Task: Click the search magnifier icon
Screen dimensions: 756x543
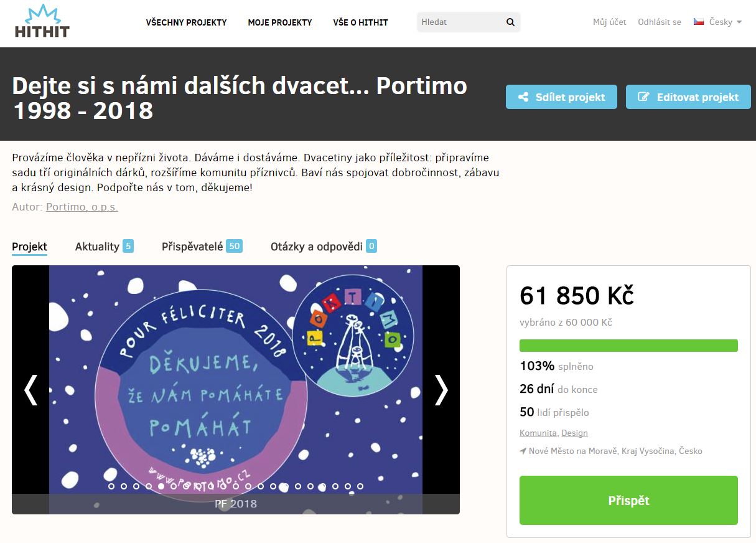Action: coord(510,22)
